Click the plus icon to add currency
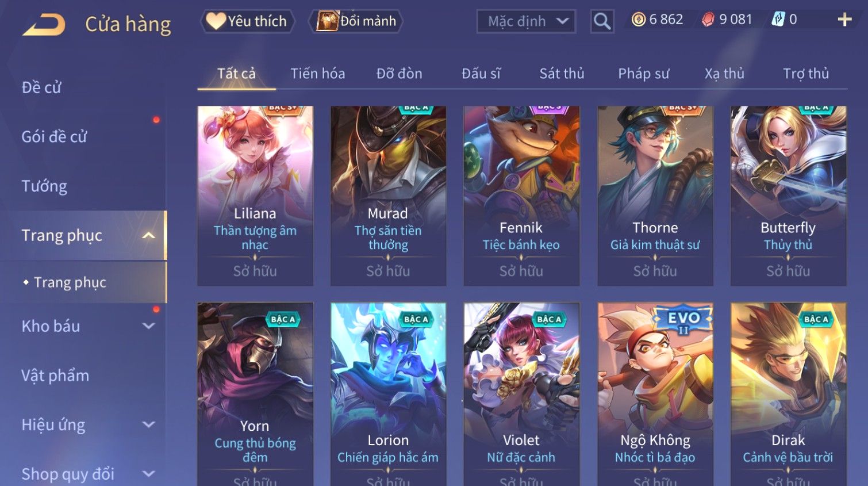This screenshot has width=868, height=486. pyautogui.click(x=844, y=20)
